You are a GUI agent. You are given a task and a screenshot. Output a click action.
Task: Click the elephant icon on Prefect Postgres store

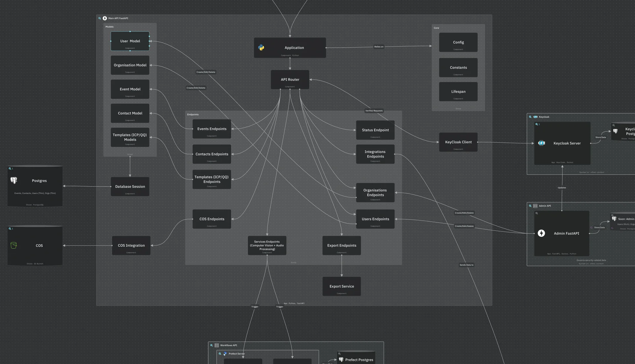pyautogui.click(x=341, y=359)
